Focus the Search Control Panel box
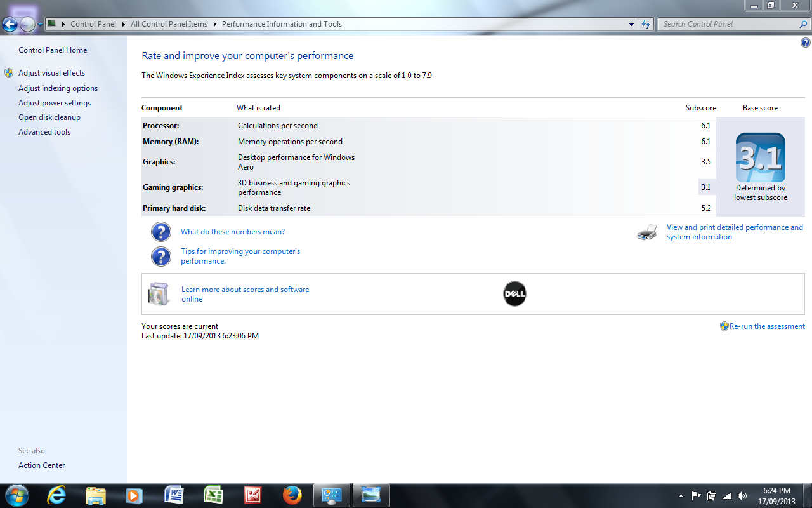Screen dimensions: 812x508 tap(729, 24)
